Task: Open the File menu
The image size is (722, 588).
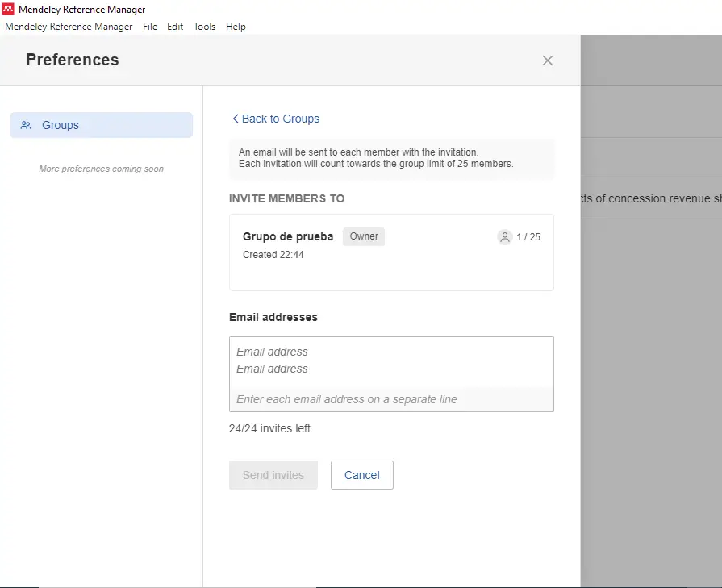Action: point(150,27)
